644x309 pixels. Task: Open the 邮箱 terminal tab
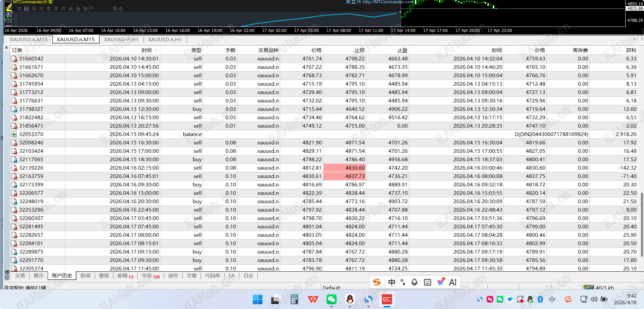point(125,276)
